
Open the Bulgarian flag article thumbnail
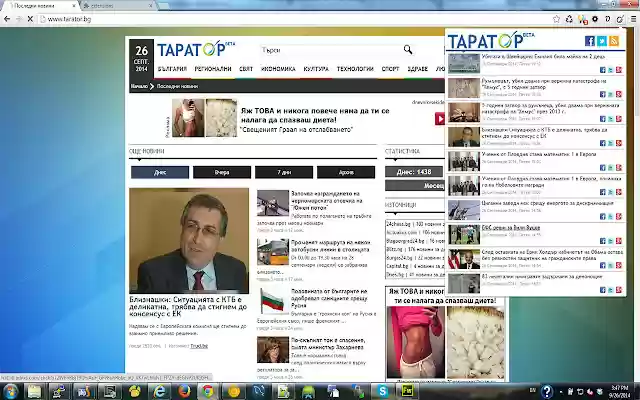click(273, 301)
